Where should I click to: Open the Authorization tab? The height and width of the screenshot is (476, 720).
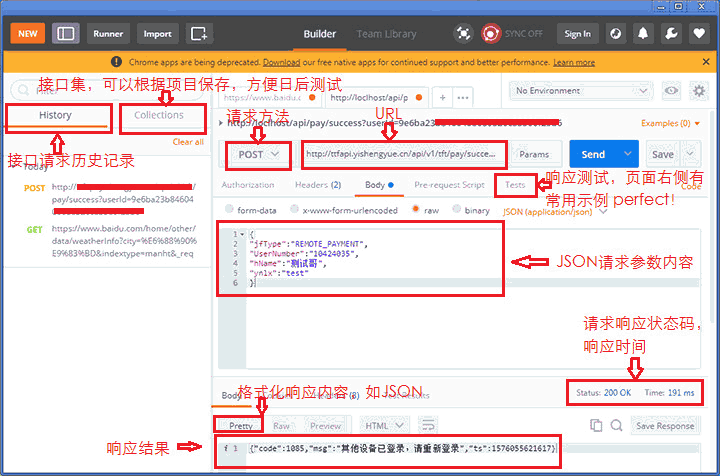coord(248,185)
